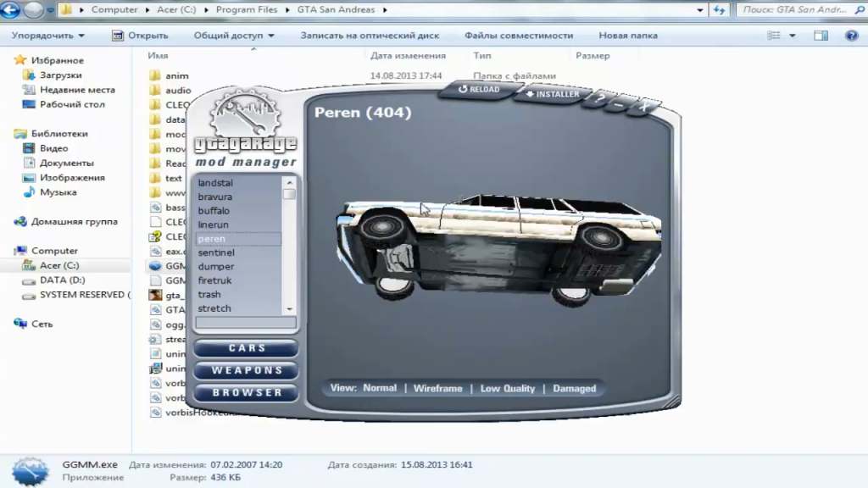
Task: Select sentinel in the vehicle list
Action: pos(238,252)
